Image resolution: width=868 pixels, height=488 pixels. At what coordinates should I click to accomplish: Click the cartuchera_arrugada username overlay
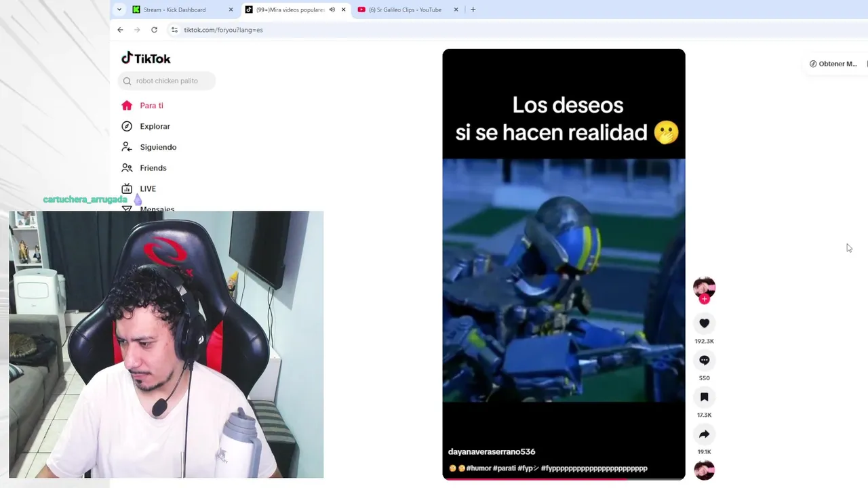tap(85, 199)
